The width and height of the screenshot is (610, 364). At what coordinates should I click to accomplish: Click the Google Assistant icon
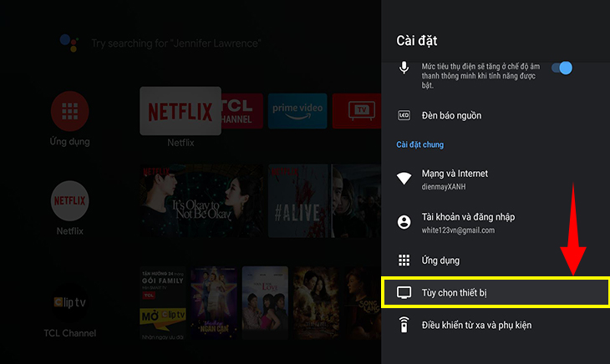pyautogui.click(x=69, y=43)
